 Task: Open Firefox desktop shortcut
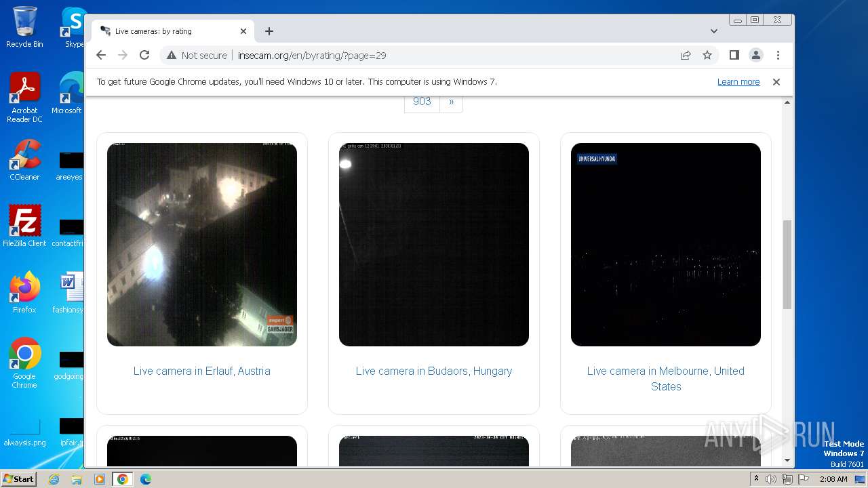pos(24,292)
